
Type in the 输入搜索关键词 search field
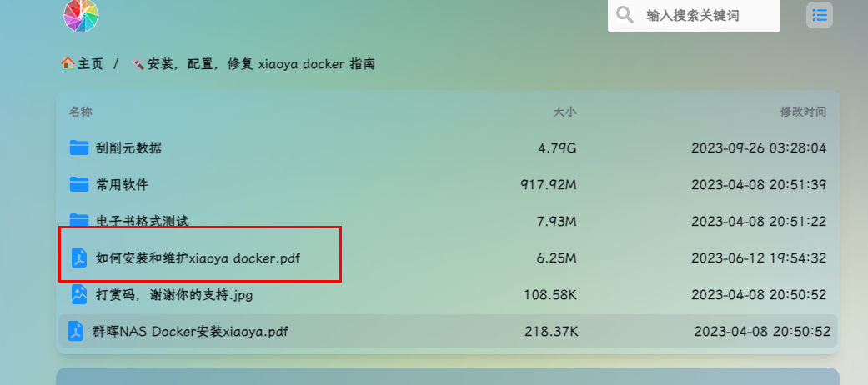709,15
